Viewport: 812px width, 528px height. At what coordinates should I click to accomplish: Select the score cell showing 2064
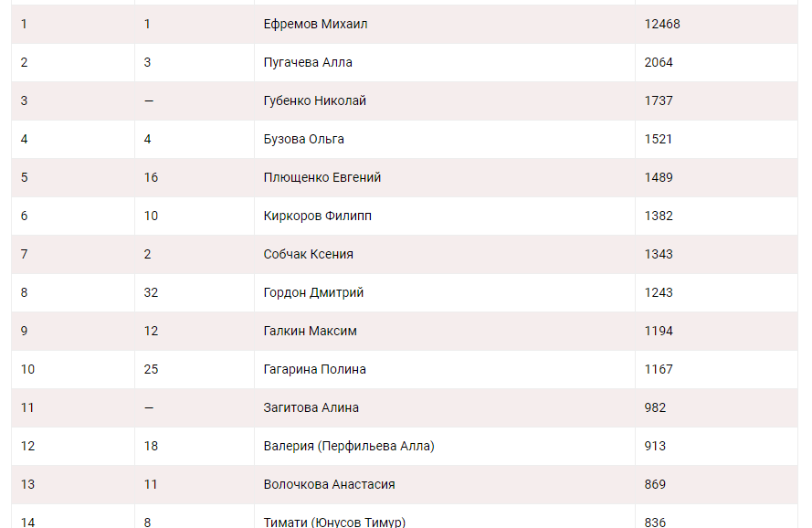[x=659, y=62]
